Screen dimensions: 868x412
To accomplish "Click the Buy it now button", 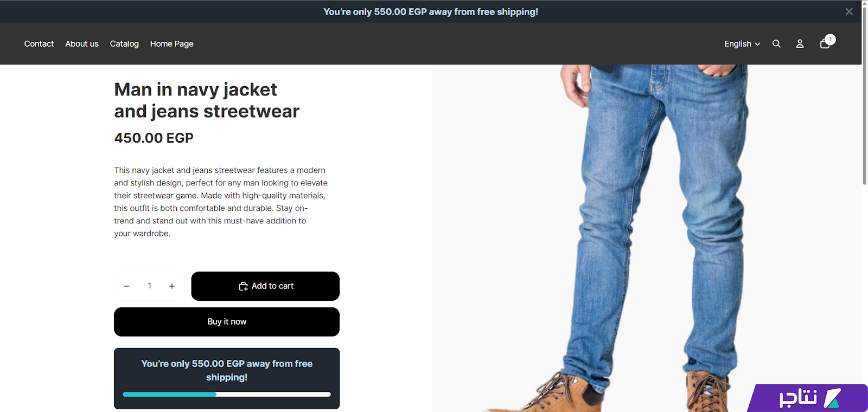I will point(227,322).
